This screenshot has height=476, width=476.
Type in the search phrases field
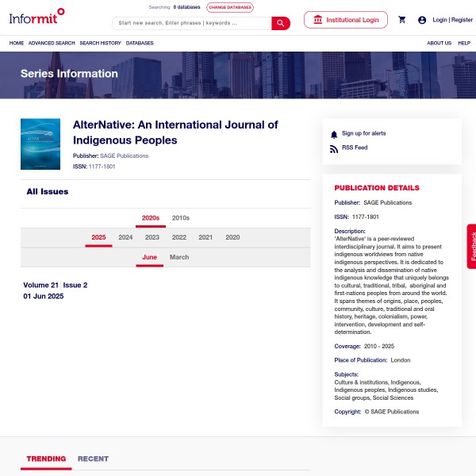tap(192, 23)
